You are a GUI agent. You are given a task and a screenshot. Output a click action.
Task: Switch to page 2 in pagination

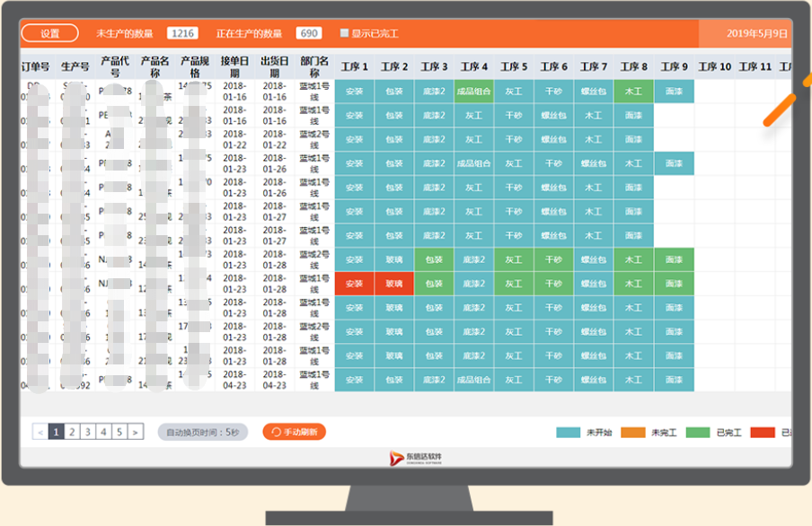coord(72,433)
